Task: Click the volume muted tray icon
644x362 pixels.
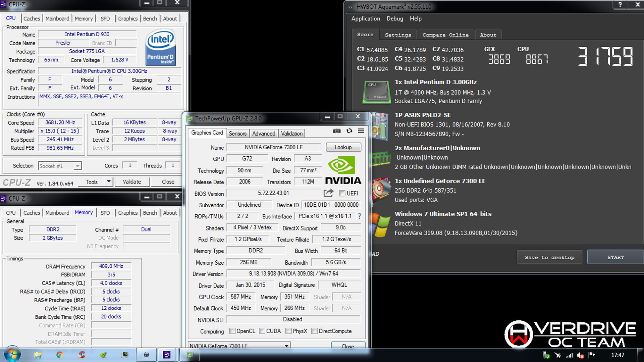Action: 581,355
